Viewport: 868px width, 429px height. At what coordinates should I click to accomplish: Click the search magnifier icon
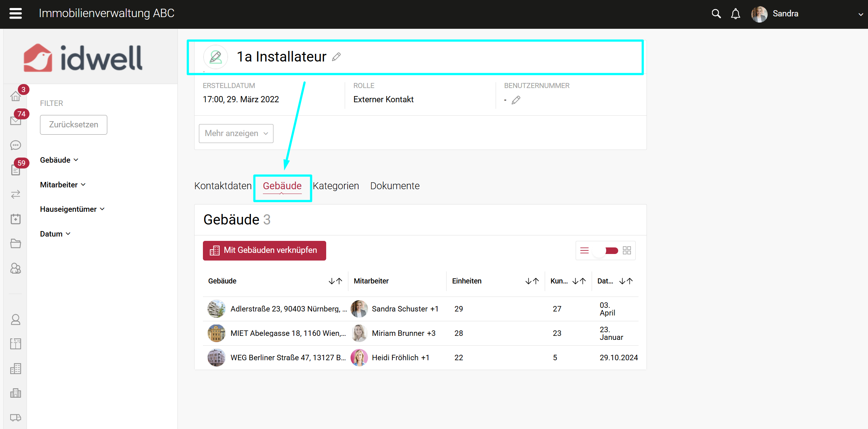(716, 14)
